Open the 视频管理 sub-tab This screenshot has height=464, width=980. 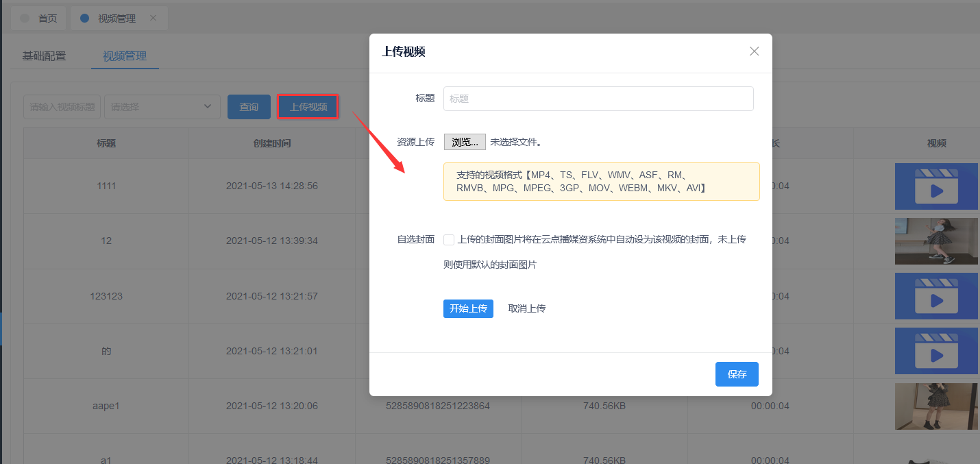tap(125, 56)
